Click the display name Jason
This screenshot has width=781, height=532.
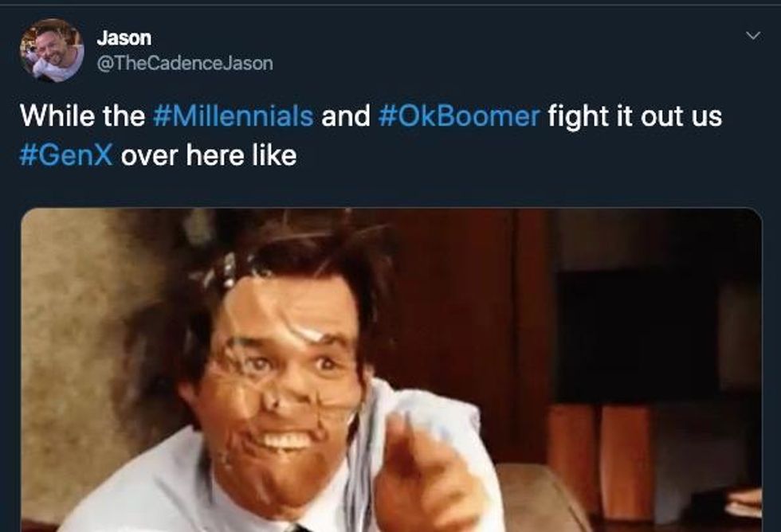point(124,37)
